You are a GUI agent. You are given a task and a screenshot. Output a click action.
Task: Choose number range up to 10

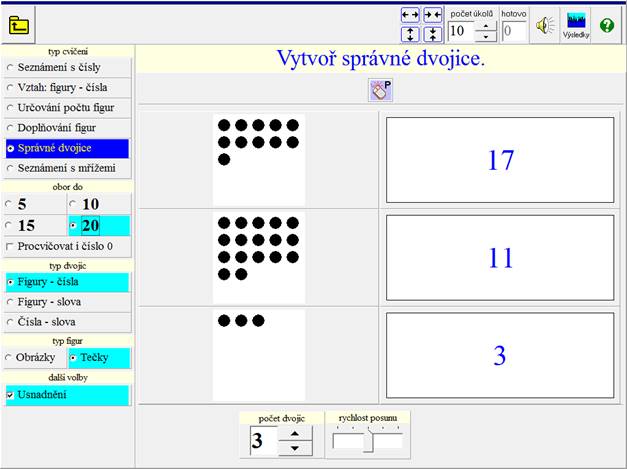pos(99,204)
